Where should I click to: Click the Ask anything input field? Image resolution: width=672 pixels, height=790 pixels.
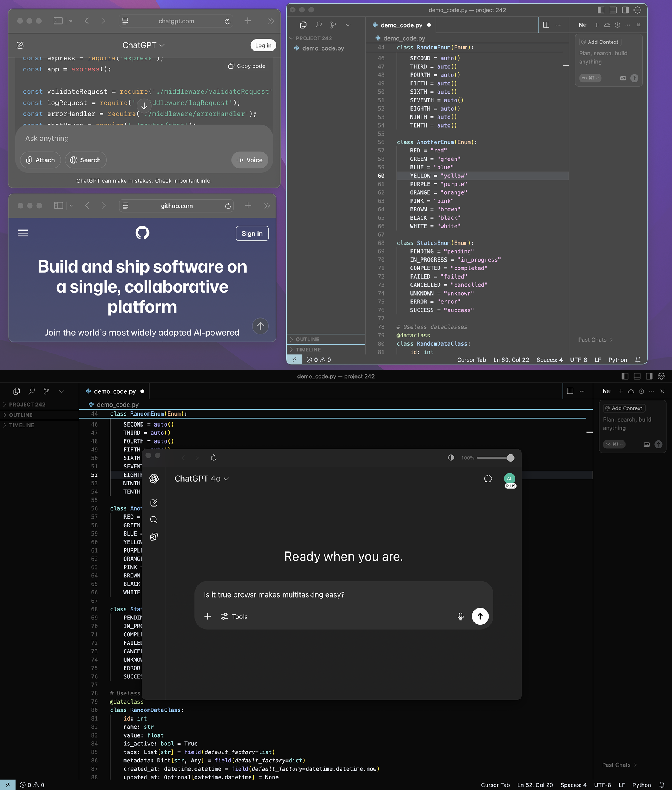tap(144, 138)
